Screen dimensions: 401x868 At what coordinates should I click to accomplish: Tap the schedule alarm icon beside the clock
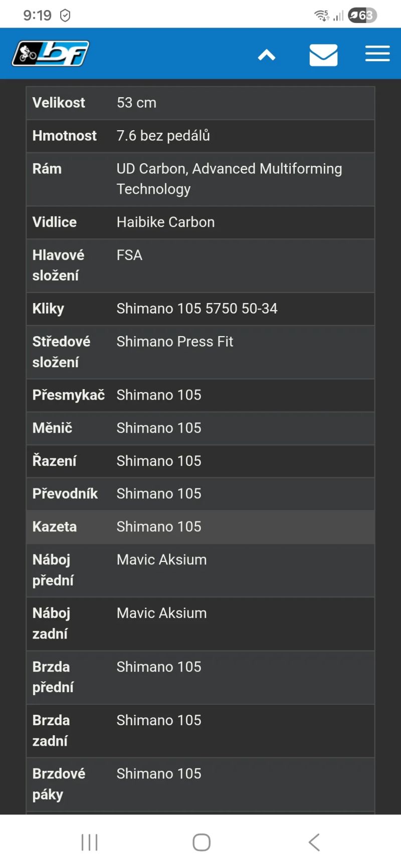tap(65, 15)
